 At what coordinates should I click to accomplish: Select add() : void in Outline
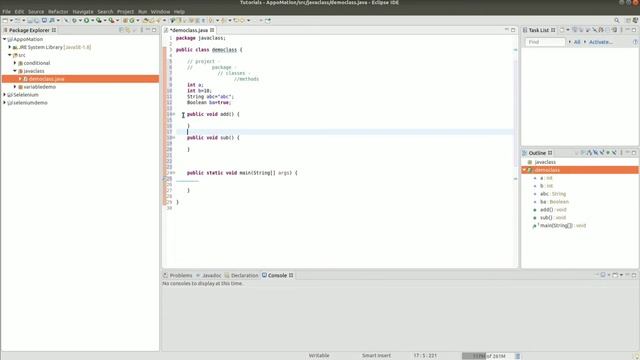553,209
